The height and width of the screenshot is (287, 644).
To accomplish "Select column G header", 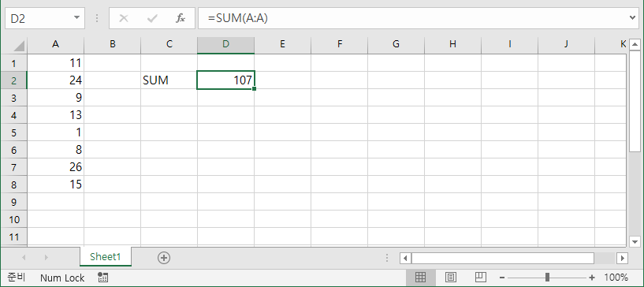I will point(396,44).
